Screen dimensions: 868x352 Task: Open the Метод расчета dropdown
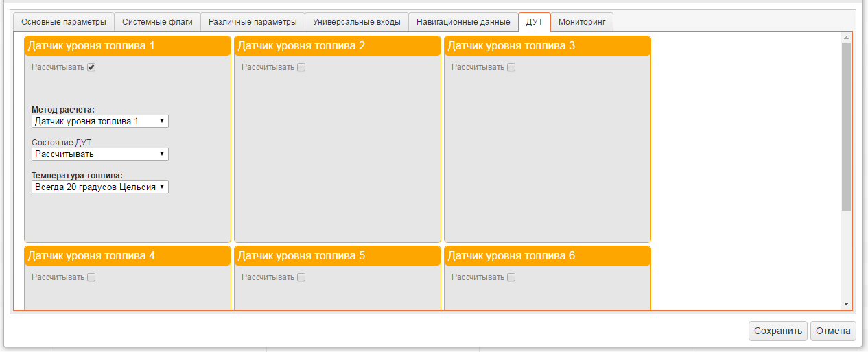click(100, 121)
